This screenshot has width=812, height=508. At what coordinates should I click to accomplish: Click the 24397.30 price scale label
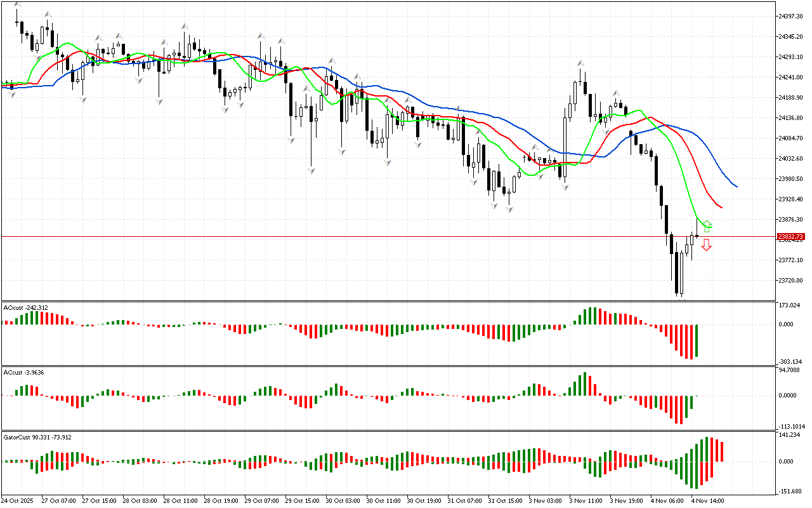pos(790,16)
